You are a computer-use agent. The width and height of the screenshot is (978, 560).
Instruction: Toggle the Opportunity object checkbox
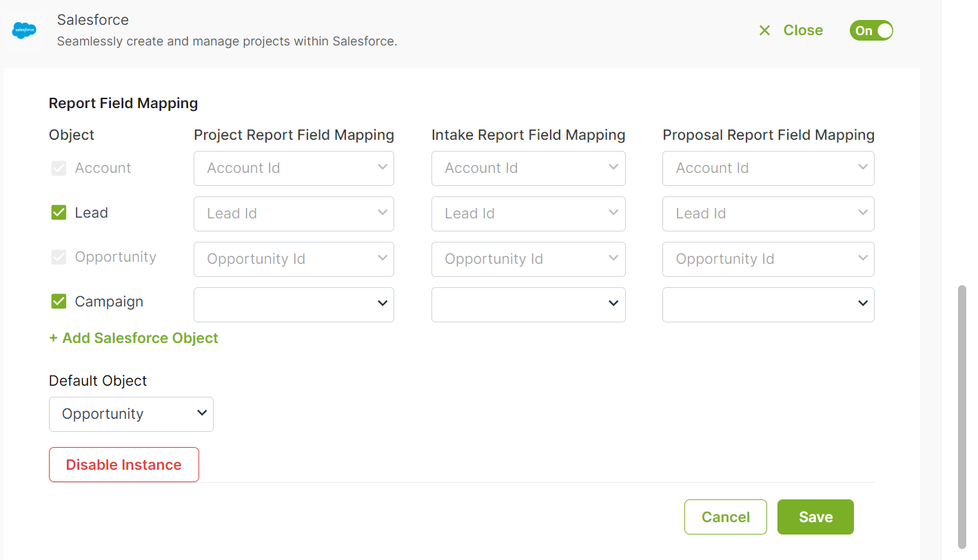59,257
